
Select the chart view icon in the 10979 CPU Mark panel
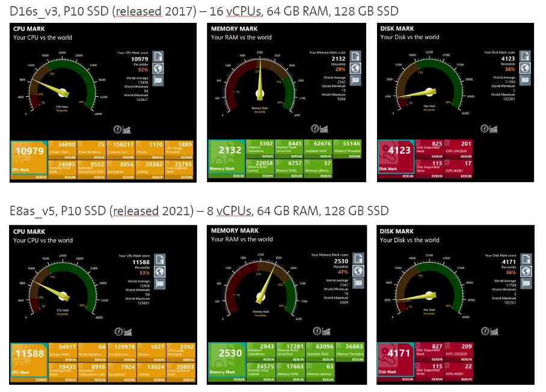(x=126, y=129)
